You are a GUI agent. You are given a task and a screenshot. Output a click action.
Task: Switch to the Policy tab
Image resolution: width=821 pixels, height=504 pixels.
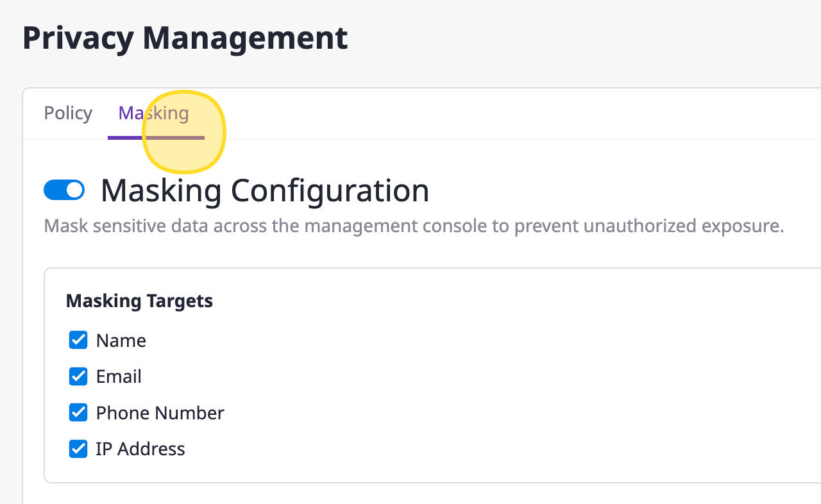coord(68,113)
